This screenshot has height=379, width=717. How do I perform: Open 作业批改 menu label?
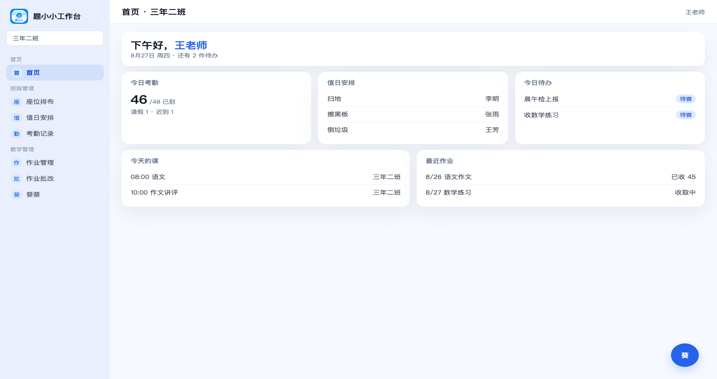(40, 178)
